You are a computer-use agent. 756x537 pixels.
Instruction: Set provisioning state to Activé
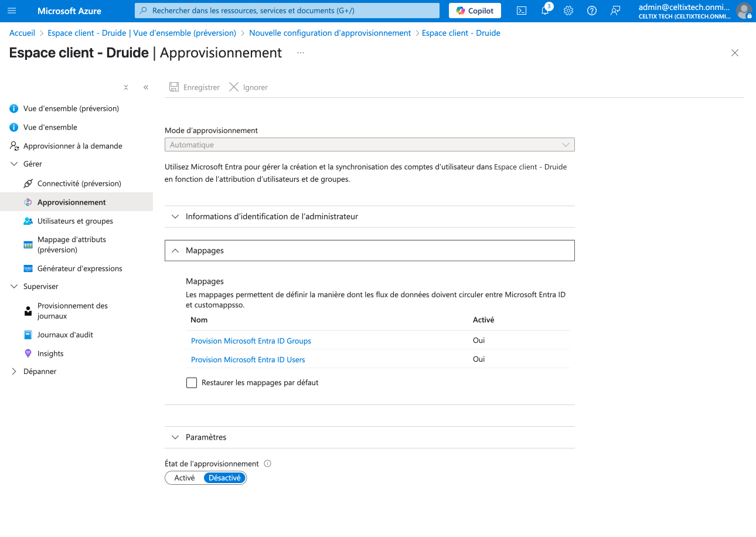pos(185,478)
